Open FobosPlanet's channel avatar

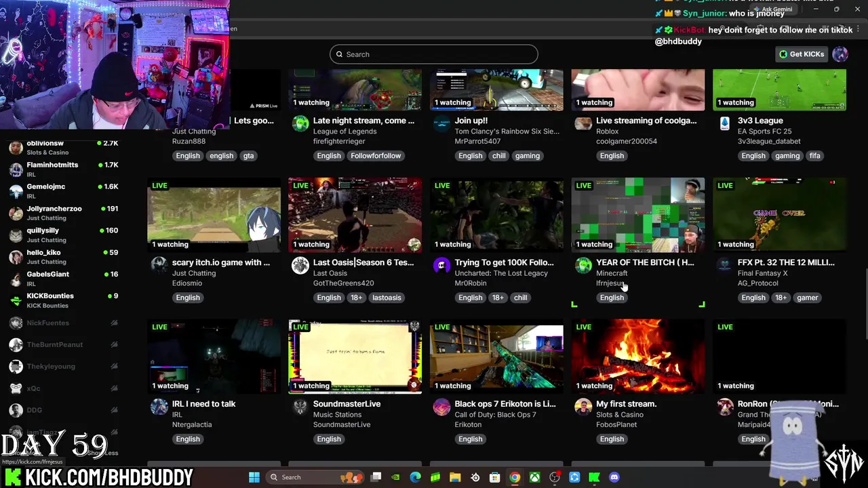tap(583, 407)
